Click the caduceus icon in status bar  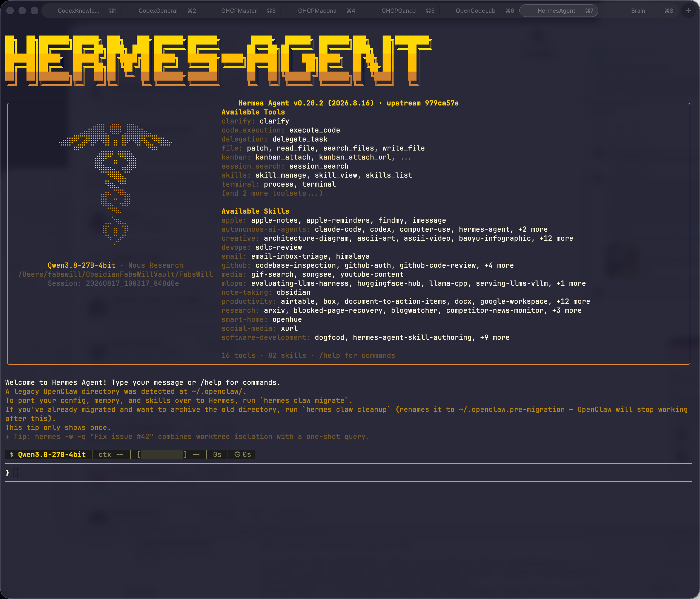[11, 455]
